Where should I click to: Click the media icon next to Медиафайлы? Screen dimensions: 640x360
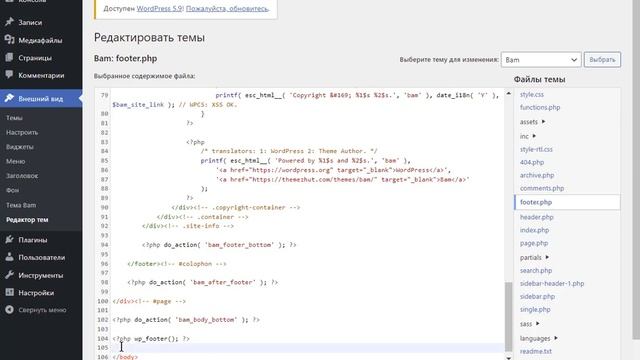coord(9,40)
